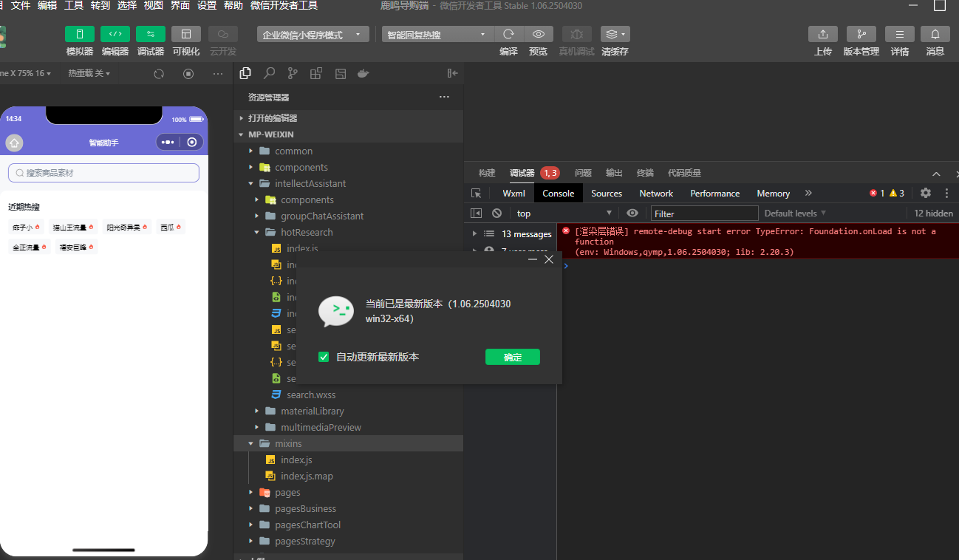Open the enterprise WeChat mini program mode dropdown
Image resolution: width=959 pixels, height=560 pixels.
[x=313, y=35]
